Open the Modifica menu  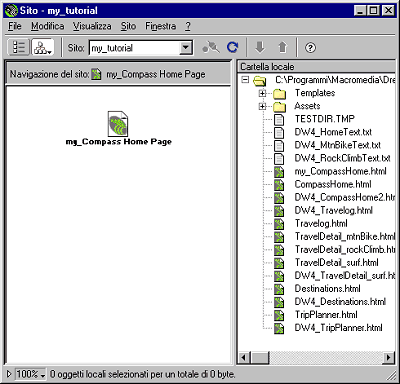click(48, 26)
